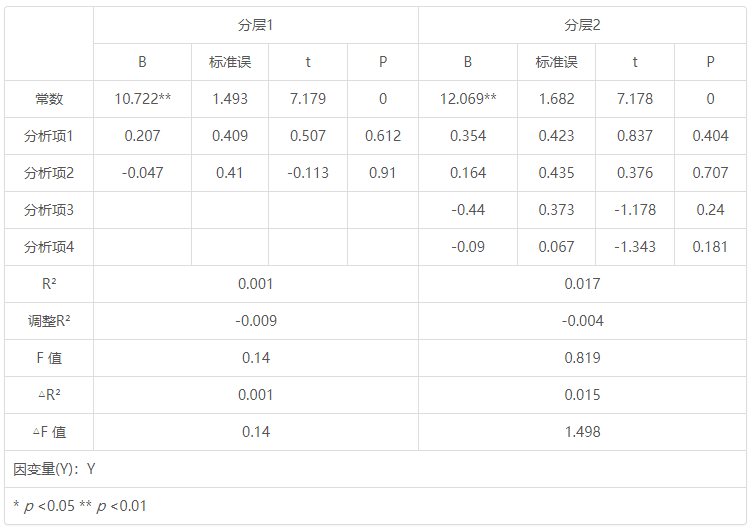Click the 因变量(Y): Y footer text
The height and width of the screenshot is (532, 752).
click(55, 469)
